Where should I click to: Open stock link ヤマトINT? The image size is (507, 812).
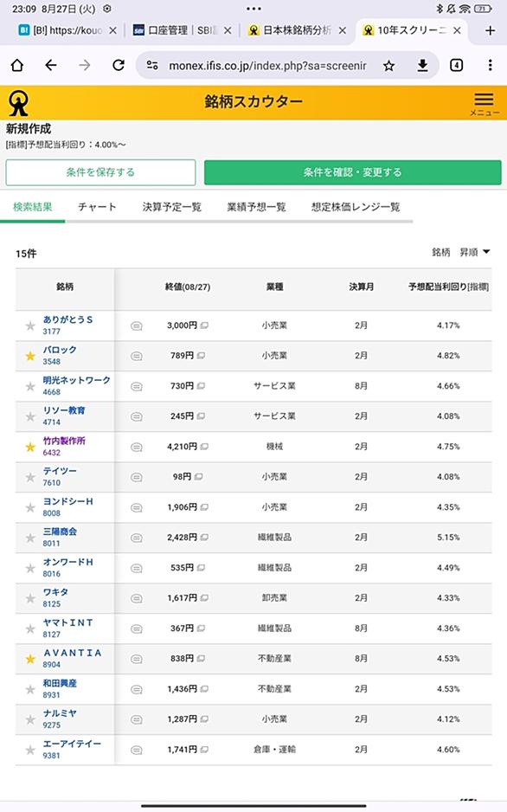[67, 622]
